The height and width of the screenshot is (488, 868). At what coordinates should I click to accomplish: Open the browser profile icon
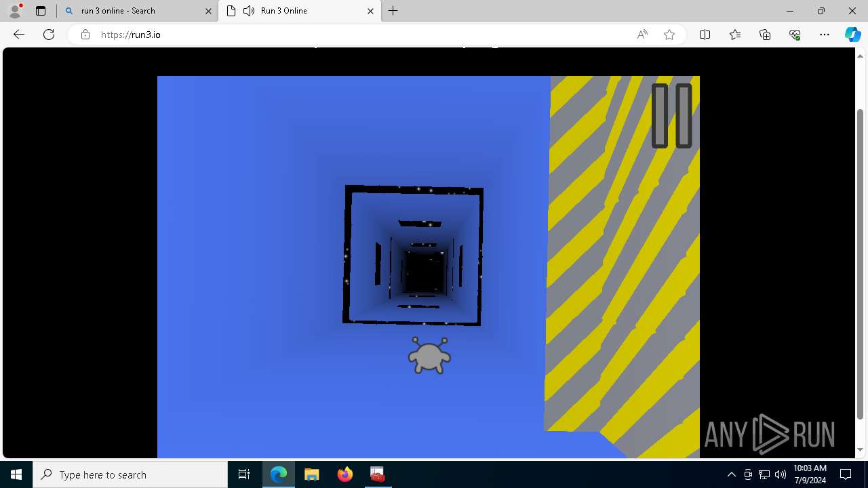pyautogui.click(x=15, y=11)
